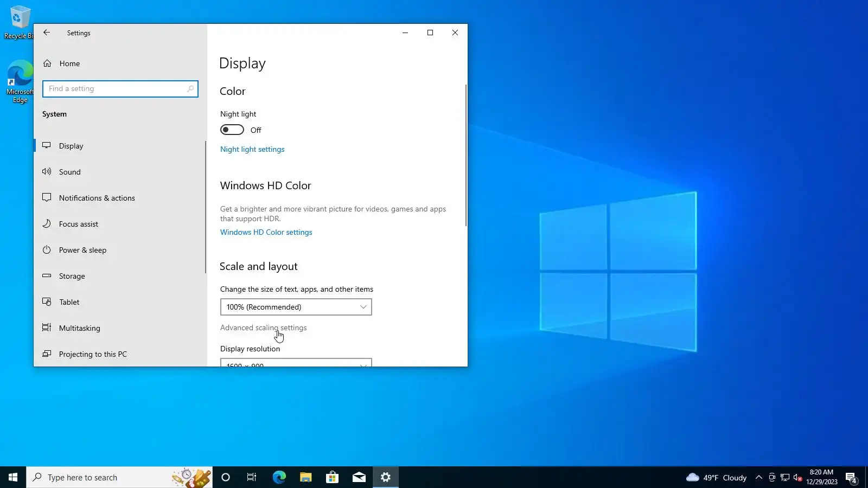Select the Display monitor icon in the sidebar
The height and width of the screenshot is (488, 868).
coord(47,146)
